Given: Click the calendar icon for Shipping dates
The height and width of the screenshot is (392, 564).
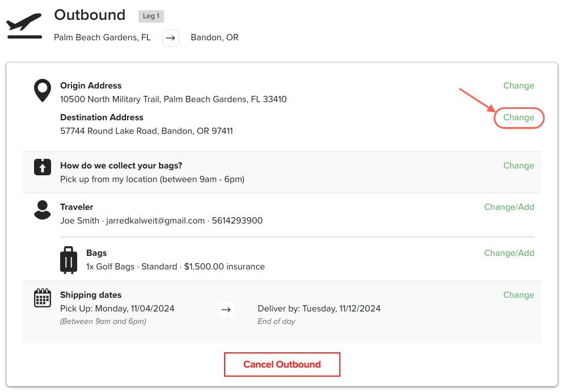Looking at the screenshot, I should tap(43, 298).
